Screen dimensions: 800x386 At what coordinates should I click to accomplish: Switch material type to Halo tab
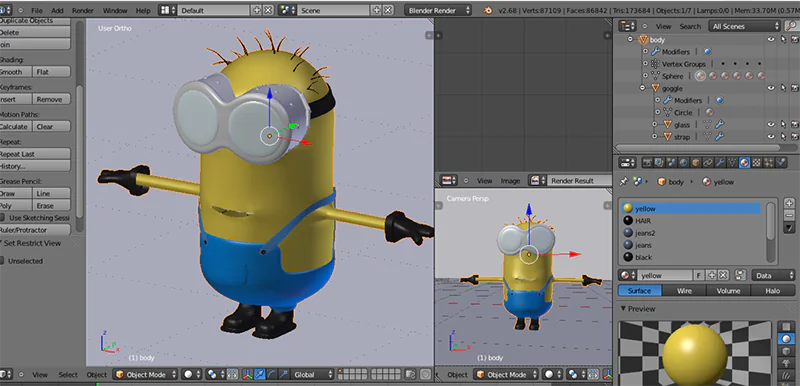pos(772,291)
